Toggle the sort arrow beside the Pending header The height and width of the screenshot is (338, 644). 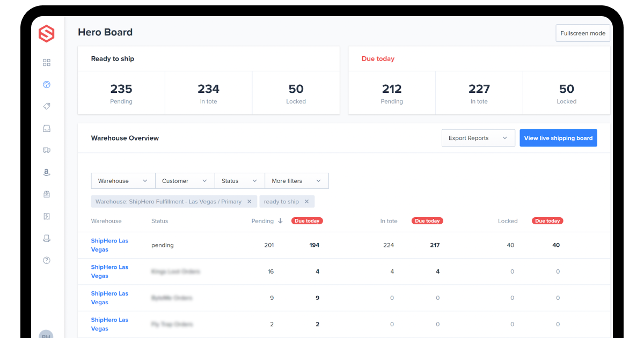pyautogui.click(x=280, y=221)
